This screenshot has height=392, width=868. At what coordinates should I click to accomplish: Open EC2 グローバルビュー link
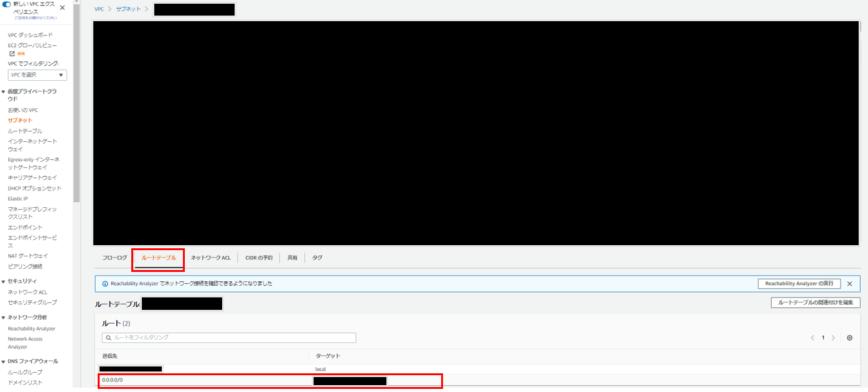pyautogui.click(x=32, y=45)
